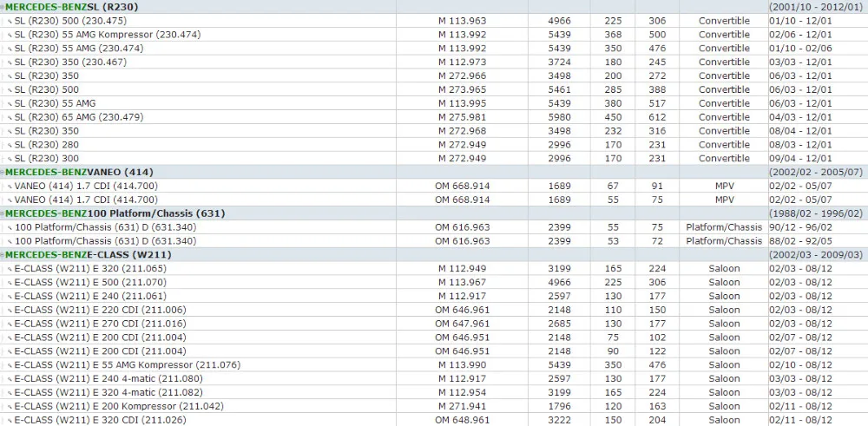
Task: Open E-CLASS E 200 Kompressor (211.042)
Action: pos(119,407)
